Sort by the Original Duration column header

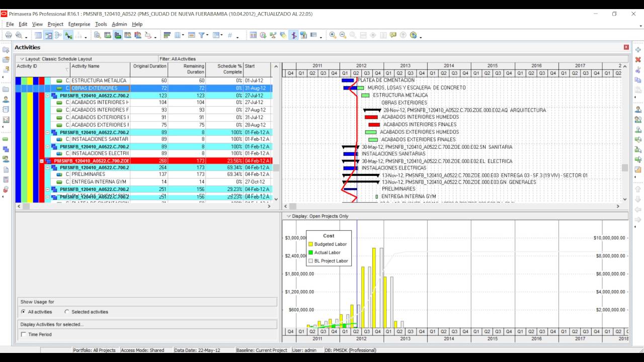(149, 69)
